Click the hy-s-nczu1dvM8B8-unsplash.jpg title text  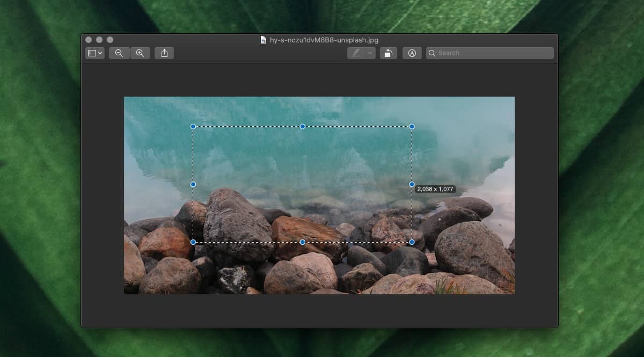click(324, 40)
